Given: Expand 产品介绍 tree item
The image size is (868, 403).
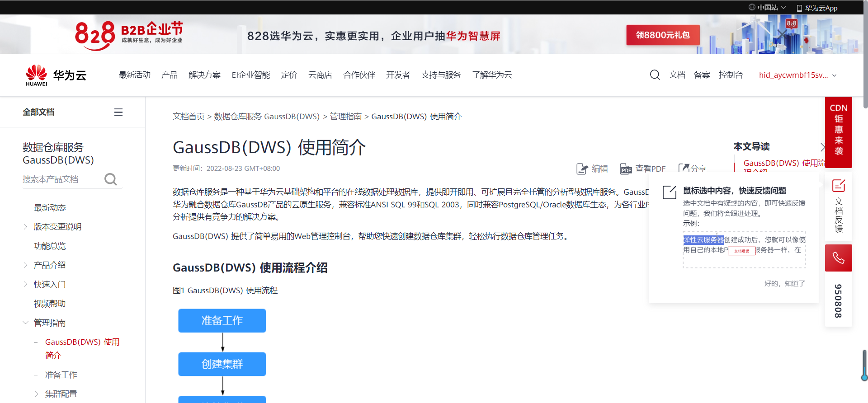Looking at the screenshot, I should (x=25, y=265).
